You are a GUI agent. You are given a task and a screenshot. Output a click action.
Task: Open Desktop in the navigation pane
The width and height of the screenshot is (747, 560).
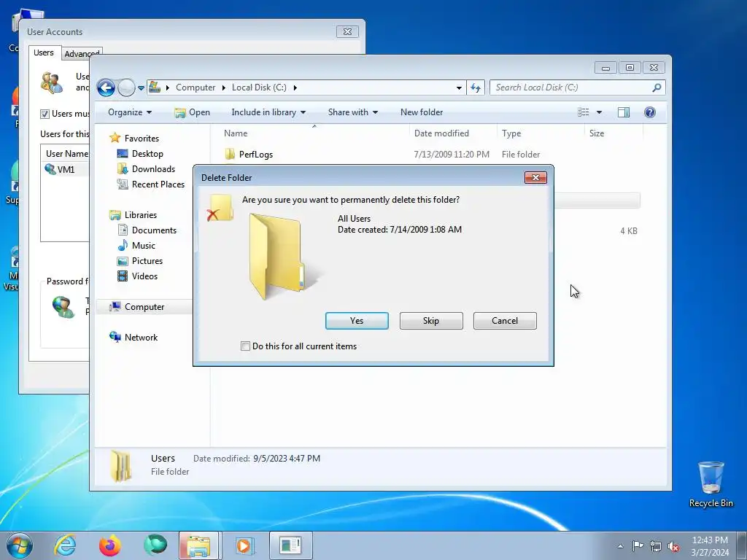click(x=147, y=154)
